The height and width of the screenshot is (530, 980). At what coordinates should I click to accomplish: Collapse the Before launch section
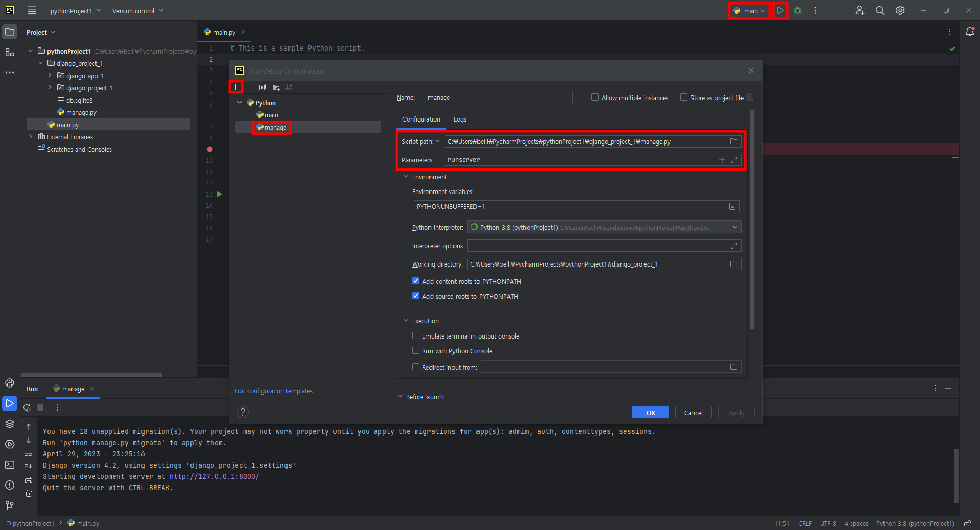[400, 397]
